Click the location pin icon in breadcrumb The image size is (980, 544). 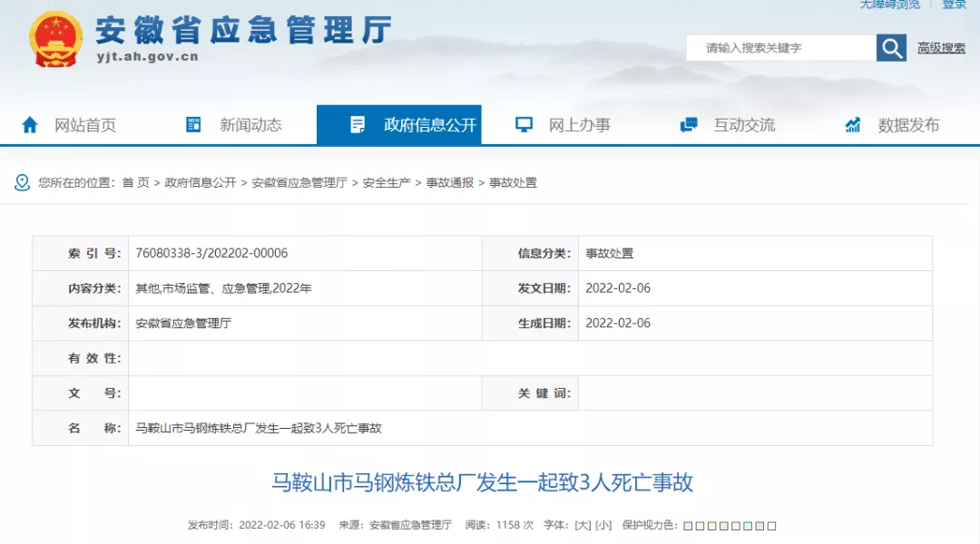tap(22, 182)
